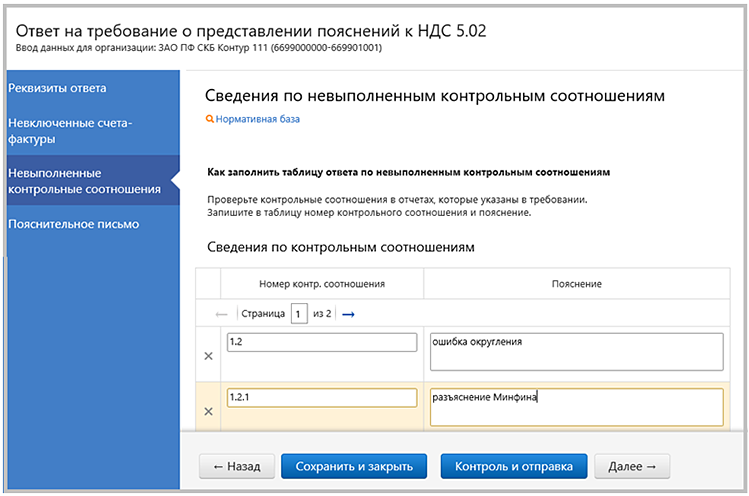Select Невыполненные контрольные соотношения section
Screen dimensions: 749x496
pyautogui.click(x=84, y=181)
